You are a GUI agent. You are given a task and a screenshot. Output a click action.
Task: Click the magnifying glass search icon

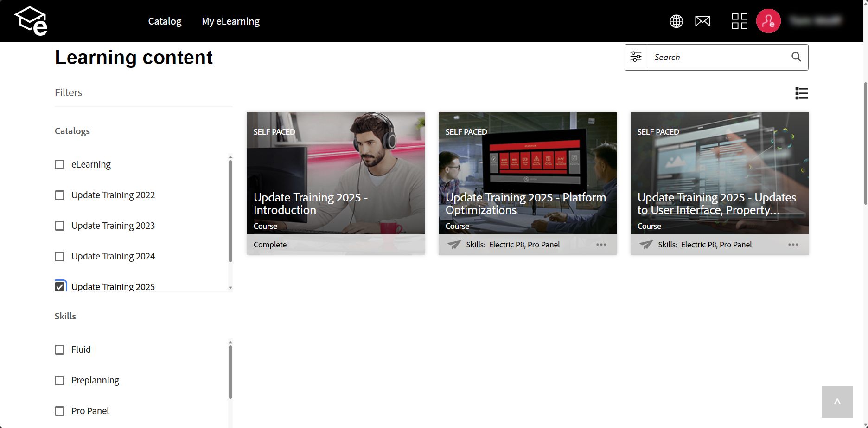[x=796, y=57]
